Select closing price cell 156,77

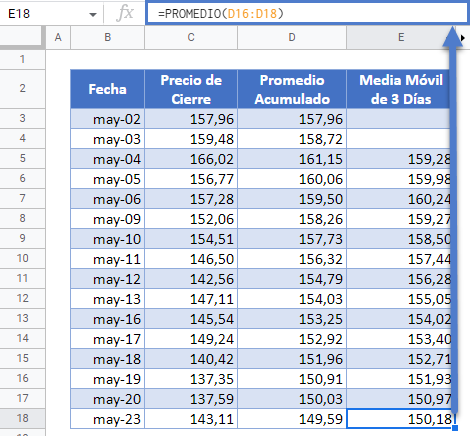[x=191, y=179]
